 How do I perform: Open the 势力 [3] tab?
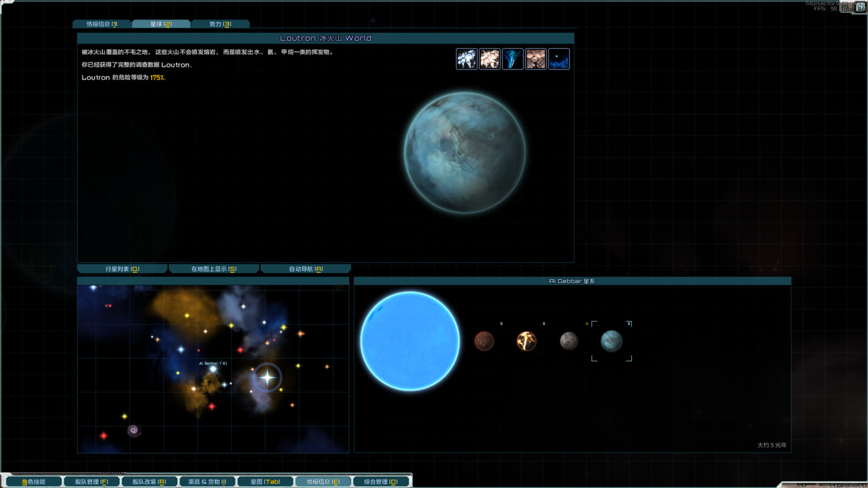point(220,24)
